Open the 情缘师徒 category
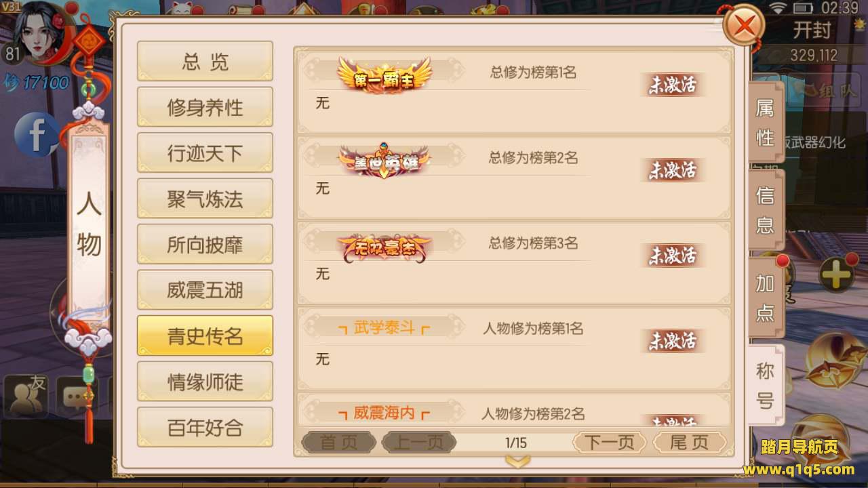 (x=205, y=382)
